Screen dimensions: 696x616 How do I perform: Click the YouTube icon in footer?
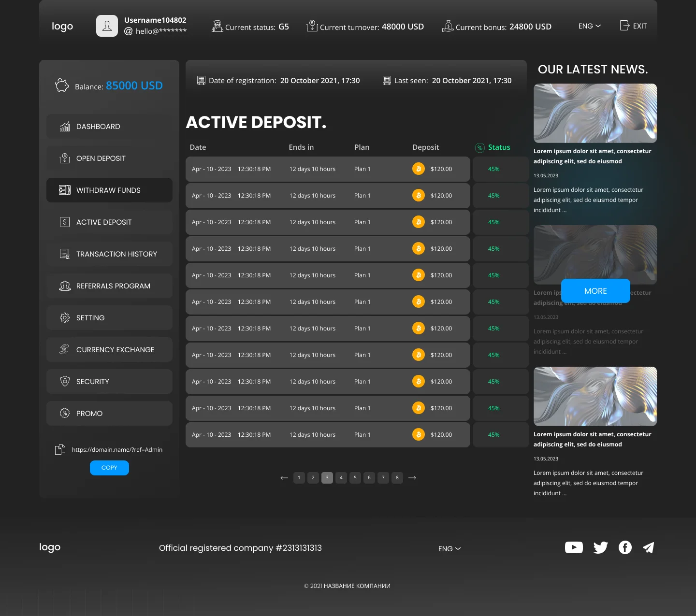(574, 547)
